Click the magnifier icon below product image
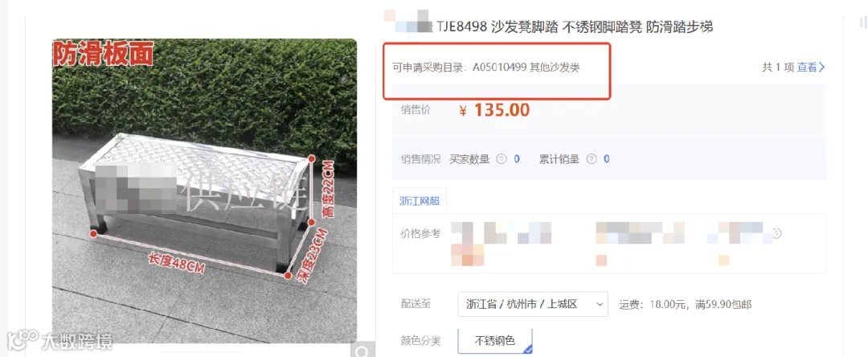 362,351
